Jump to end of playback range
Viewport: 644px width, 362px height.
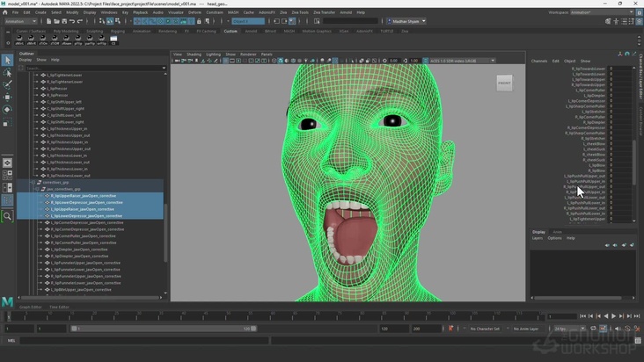click(x=637, y=316)
